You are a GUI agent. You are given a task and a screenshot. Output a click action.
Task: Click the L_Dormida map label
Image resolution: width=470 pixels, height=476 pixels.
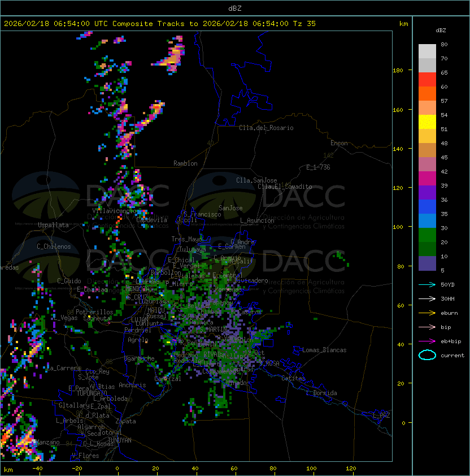coord(321,393)
